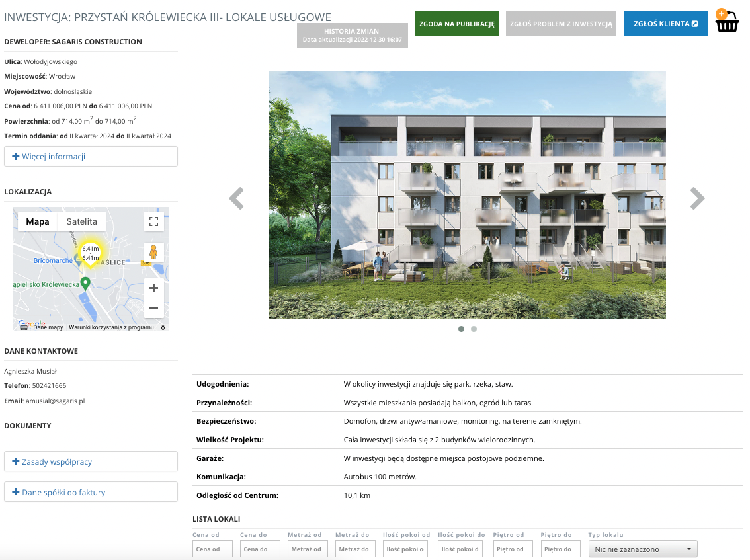Activate Street View pegman on map
This screenshot has width=750, height=560.
point(153,252)
